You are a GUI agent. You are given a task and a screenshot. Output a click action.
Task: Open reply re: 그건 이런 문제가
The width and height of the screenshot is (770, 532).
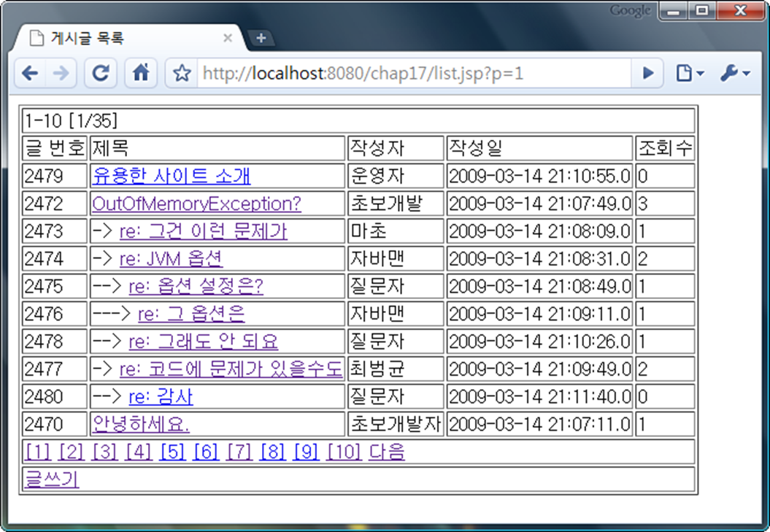[x=204, y=231]
